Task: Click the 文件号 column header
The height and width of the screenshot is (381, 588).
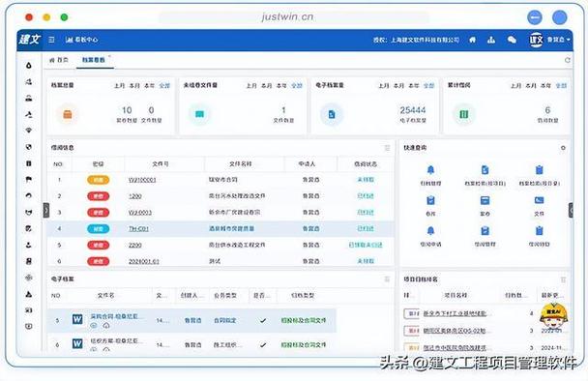Action: [161, 163]
